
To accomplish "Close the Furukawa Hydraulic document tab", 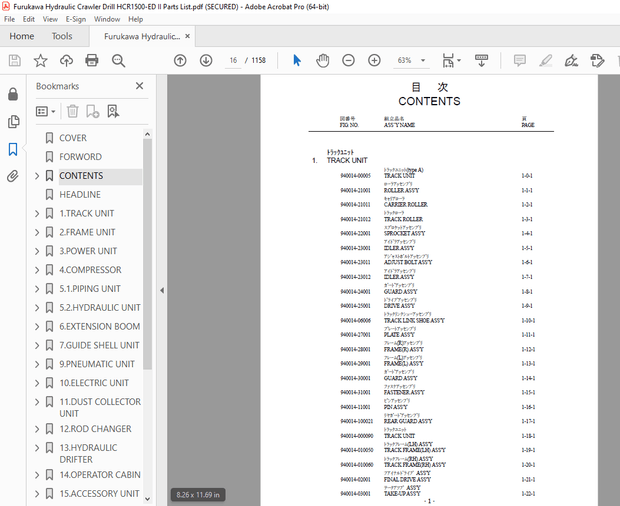I will (x=187, y=36).
